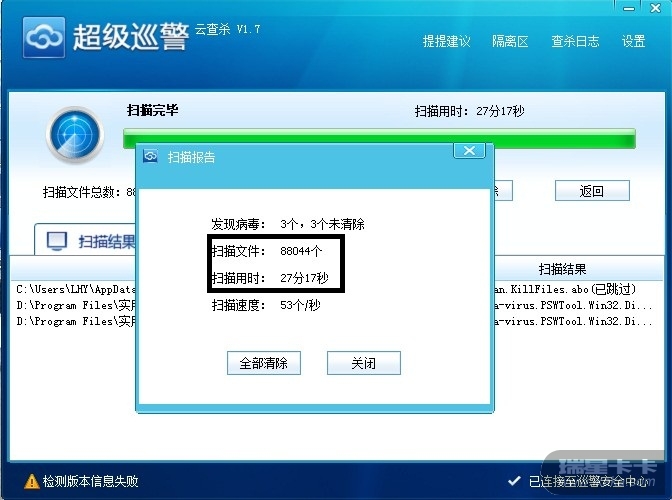
Task: Open 设置 settings menu
Action: tap(633, 41)
